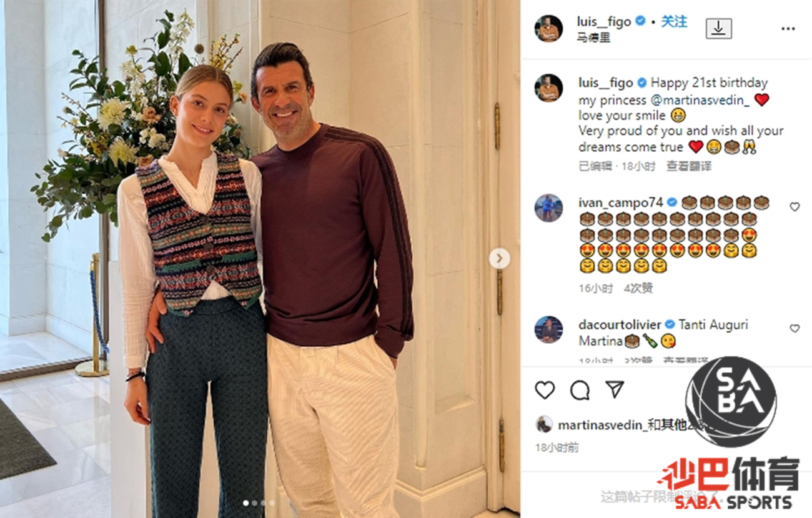Click martinasvedin_ in the likes list
The image size is (812, 518).
600,425
